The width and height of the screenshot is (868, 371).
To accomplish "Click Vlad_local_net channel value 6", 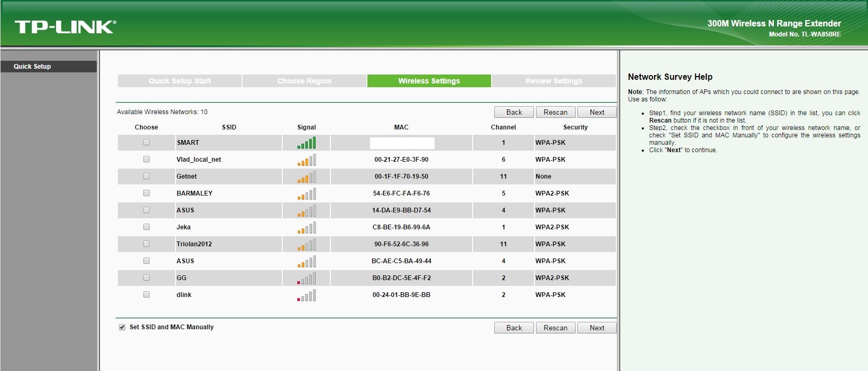I will (503, 160).
